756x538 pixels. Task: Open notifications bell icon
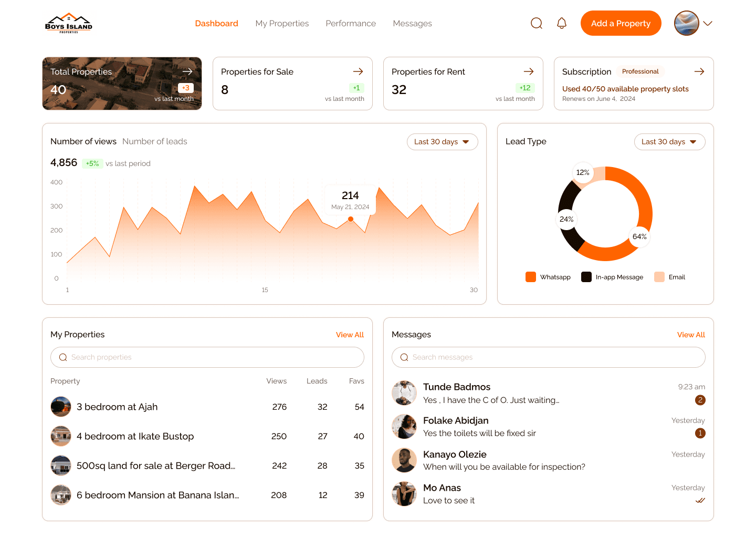click(562, 23)
